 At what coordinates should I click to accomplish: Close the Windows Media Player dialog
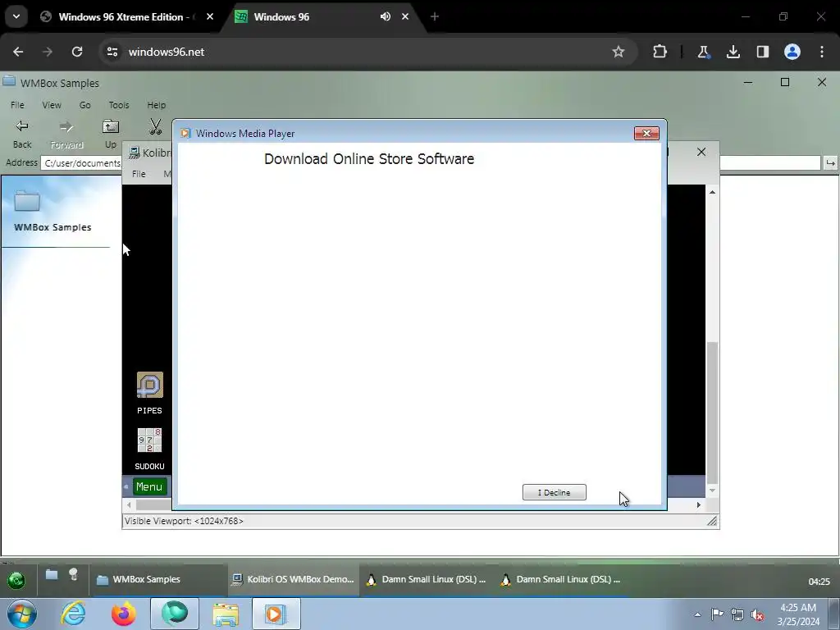646,134
